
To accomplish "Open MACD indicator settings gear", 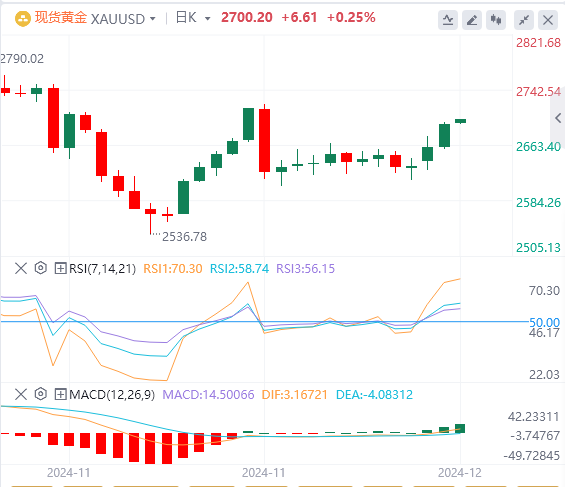I will [41, 394].
